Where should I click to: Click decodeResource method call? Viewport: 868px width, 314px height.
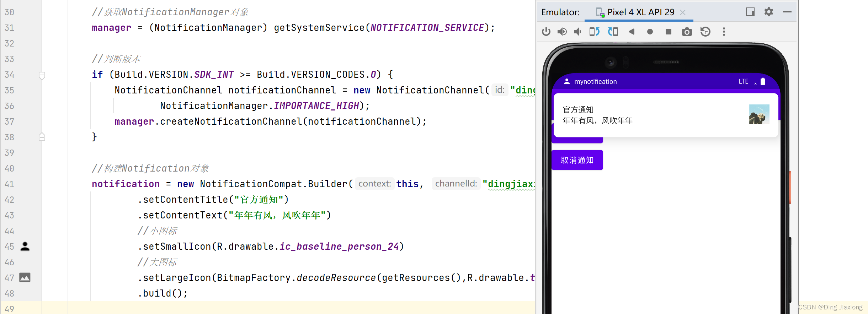click(336, 278)
